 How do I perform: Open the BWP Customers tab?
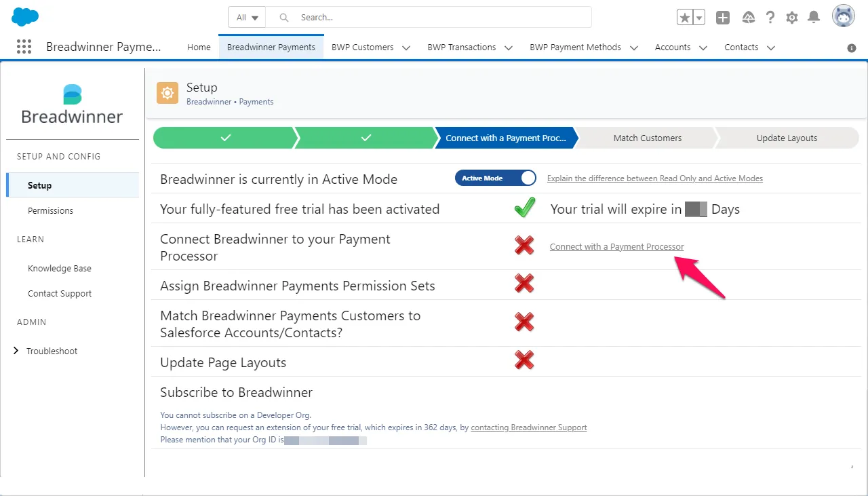(x=363, y=47)
